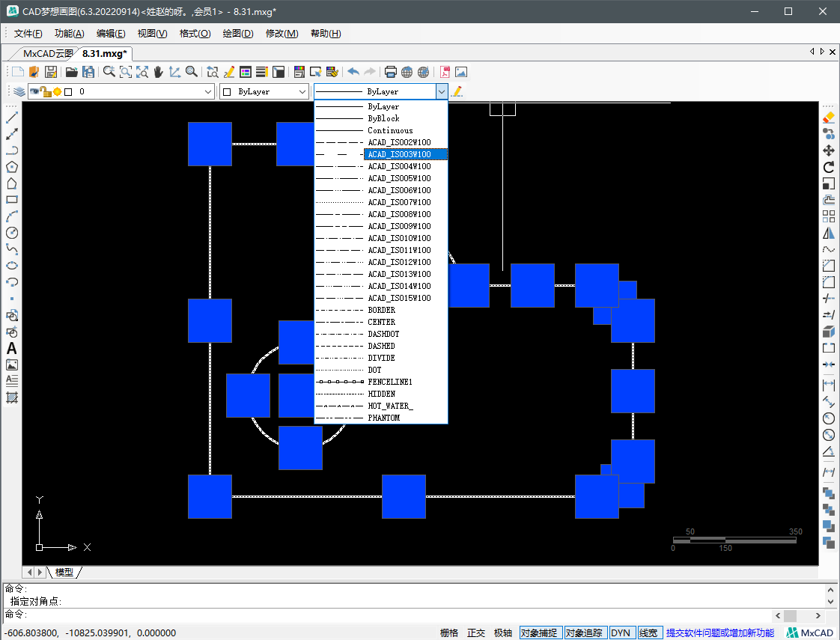Open the 绘图(D) menu
840x640 pixels.
[238, 33]
